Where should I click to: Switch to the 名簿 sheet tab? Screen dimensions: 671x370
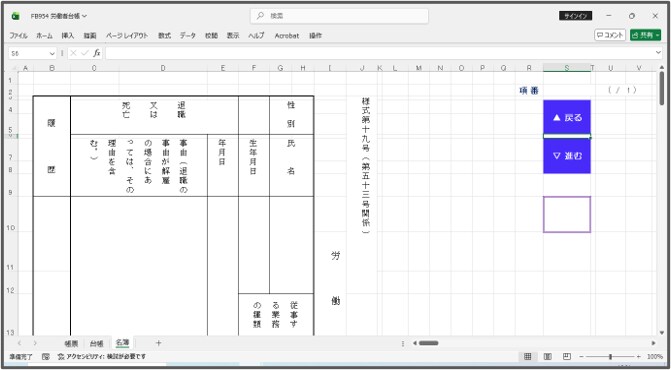pyautogui.click(x=122, y=343)
